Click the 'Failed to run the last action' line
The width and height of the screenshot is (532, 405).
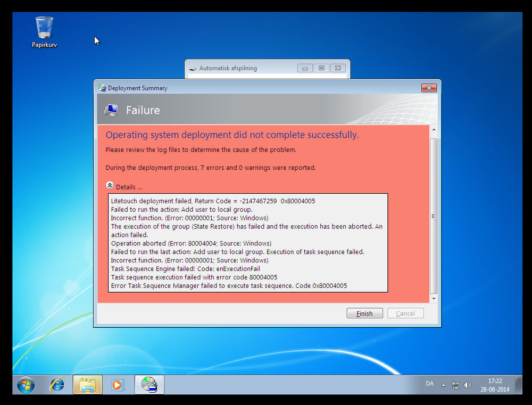(237, 252)
